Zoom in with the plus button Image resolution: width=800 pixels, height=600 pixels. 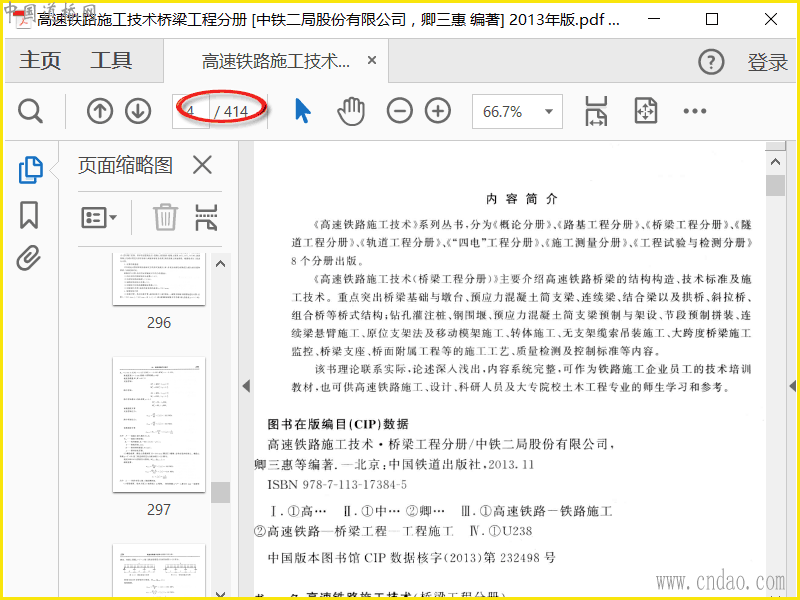point(438,111)
